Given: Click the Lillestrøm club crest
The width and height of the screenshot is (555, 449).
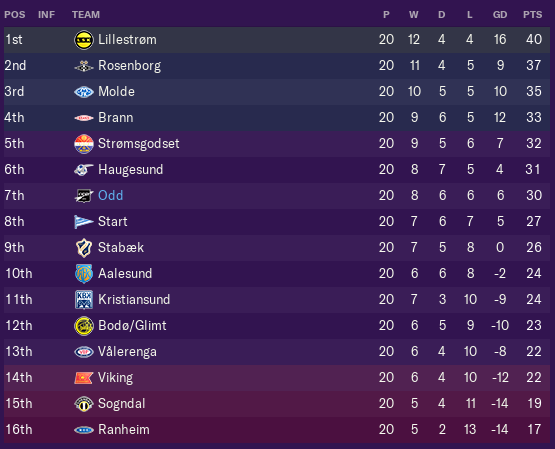Looking at the screenshot, I should click(x=84, y=40).
